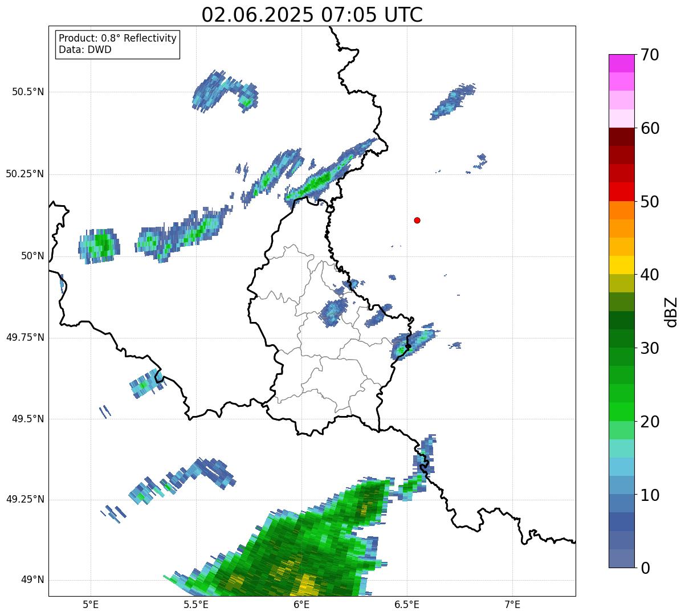Click the magenta swatch atop the colorbar
The height and width of the screenshot is (616, 685).
(621, 63)
